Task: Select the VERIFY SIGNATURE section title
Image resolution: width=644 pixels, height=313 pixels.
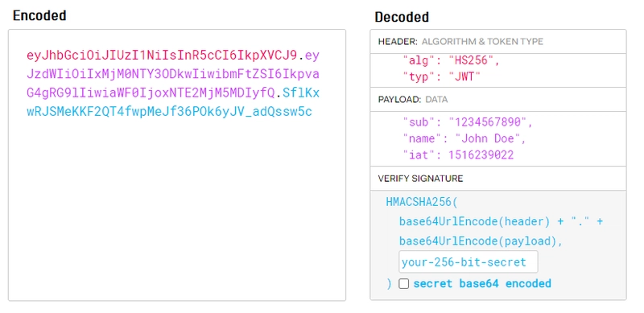Action: pyautogui.click(x=420, y=179)
